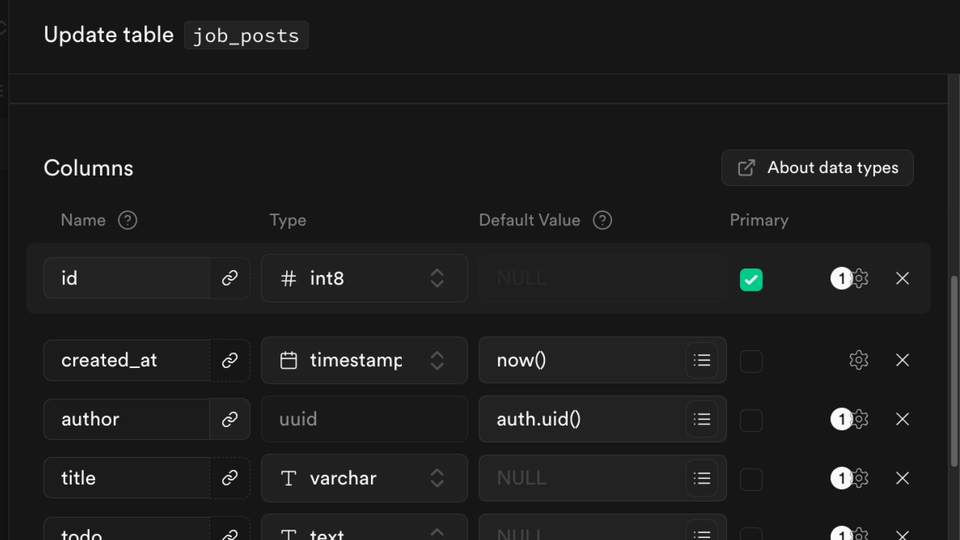Mark created_at as primary key

point(751,361)
